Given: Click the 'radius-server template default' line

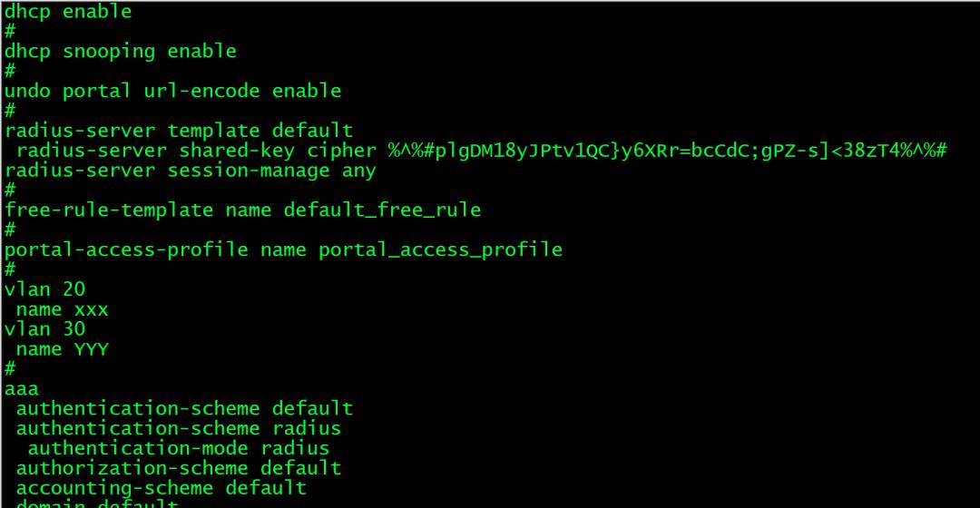Looking at the screenshot, I should point(179,131).
